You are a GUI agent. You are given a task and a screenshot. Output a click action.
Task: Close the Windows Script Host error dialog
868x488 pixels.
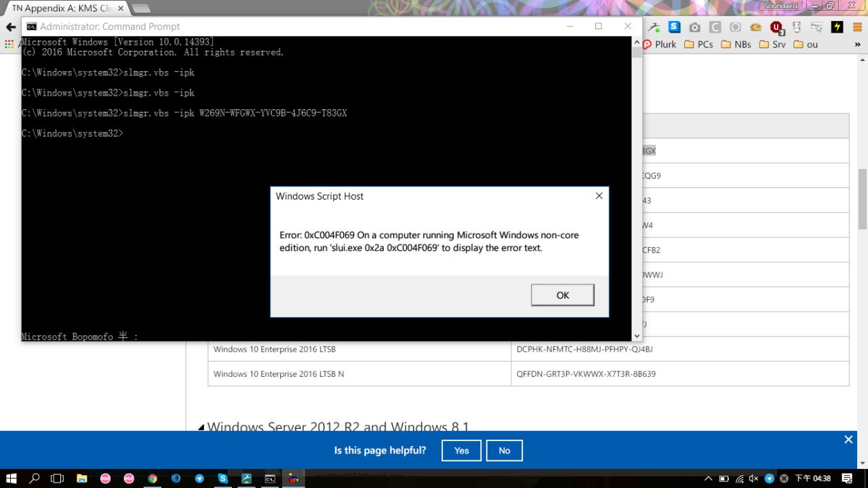(599, 196)
